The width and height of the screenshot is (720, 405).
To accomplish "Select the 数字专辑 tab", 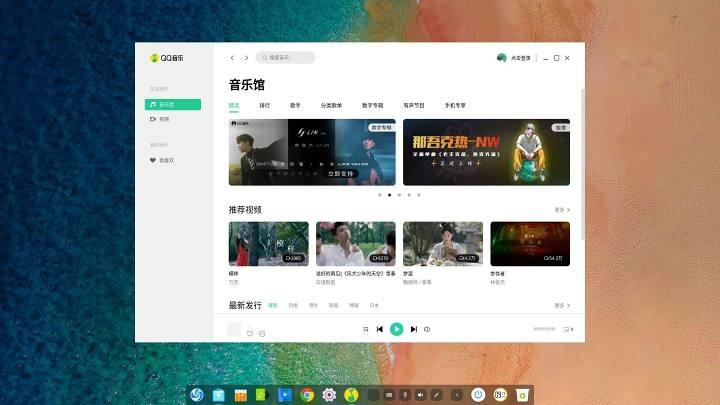I will pos(373,105).
